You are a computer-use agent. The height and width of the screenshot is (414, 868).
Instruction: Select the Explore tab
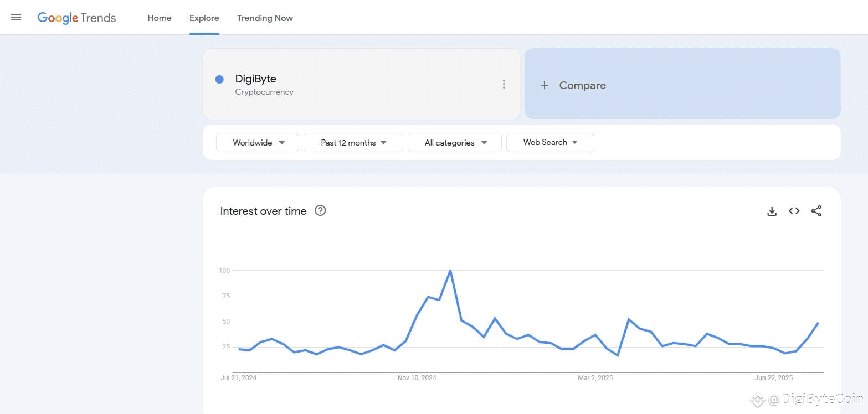[204, 18]
